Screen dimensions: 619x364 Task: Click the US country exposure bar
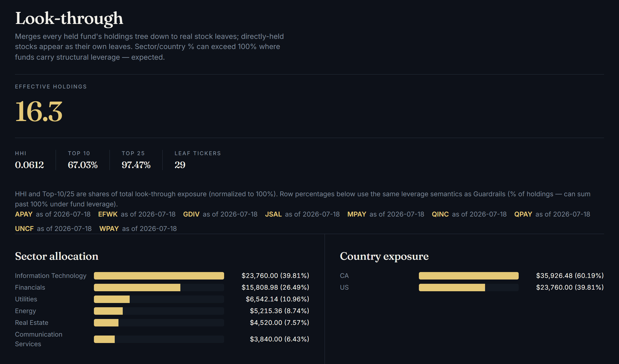pos(469,287)
